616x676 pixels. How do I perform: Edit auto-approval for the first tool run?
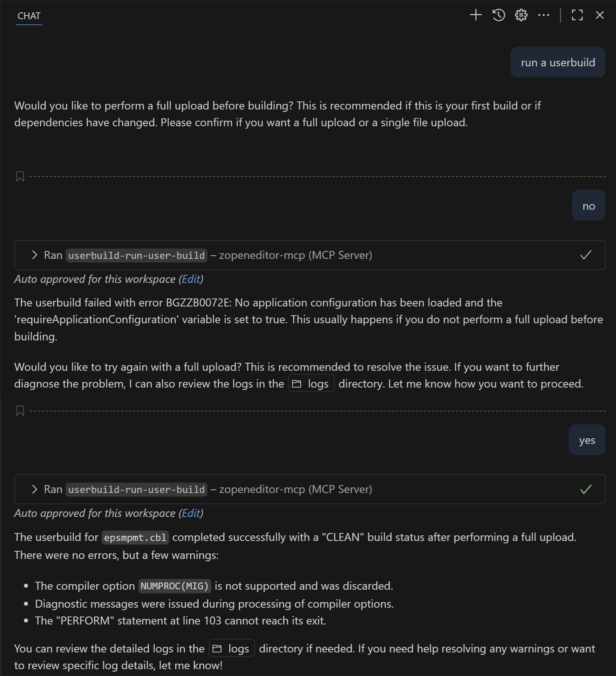coord(191,279)
